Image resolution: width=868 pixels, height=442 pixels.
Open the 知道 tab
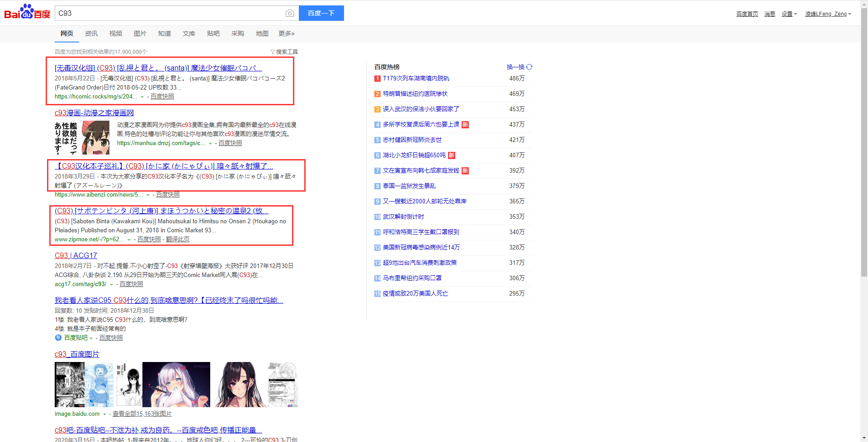[165, 33]
